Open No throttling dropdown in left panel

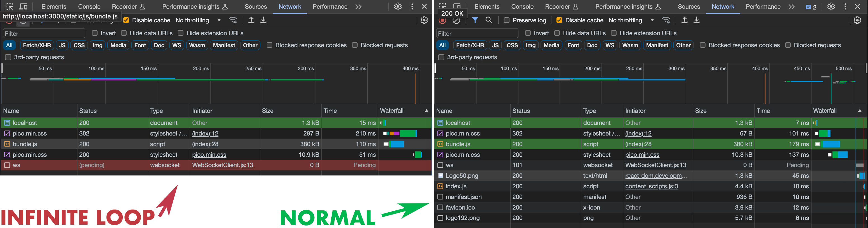tap(198, 20)
